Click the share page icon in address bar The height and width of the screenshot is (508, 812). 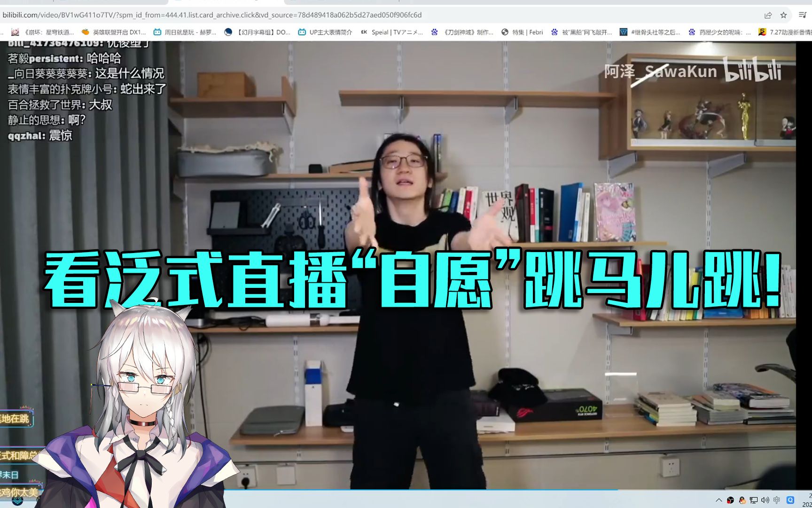pos(768,15)
